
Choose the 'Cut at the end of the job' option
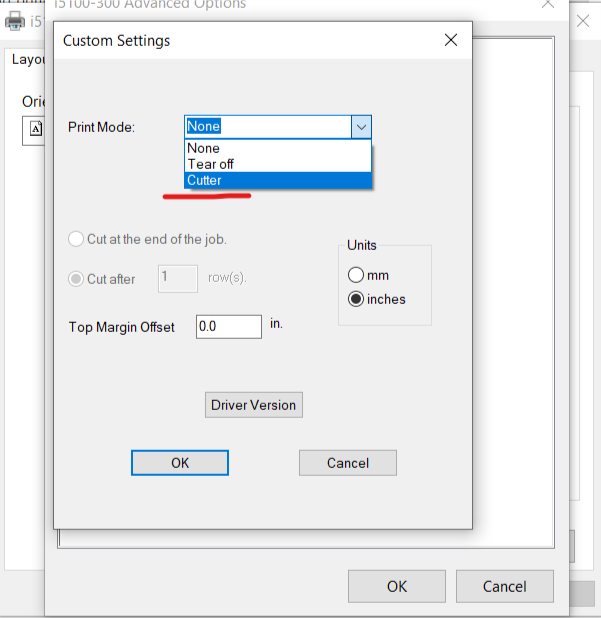click(76, 239)
